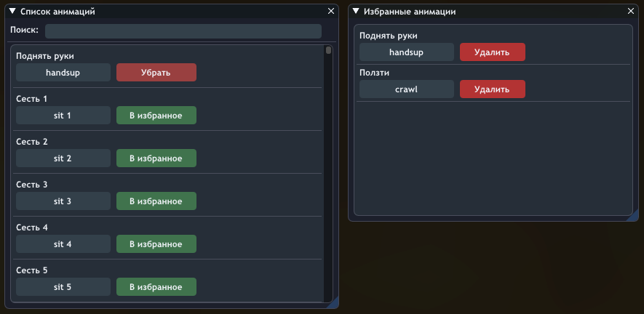Viewport: 644px width, 314px height.
Task: Collapse the Список анимаций window triangle
Action: (12, 12)
